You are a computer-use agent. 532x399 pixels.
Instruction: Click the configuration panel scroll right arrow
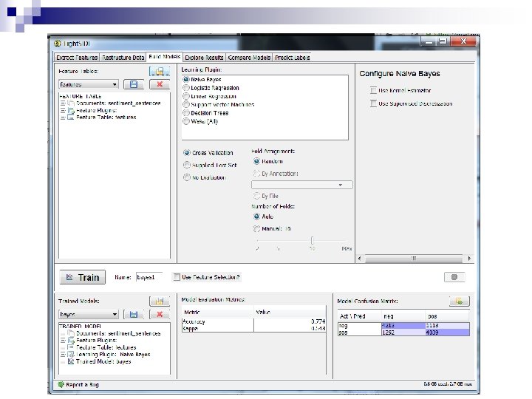tap(469, 259)
